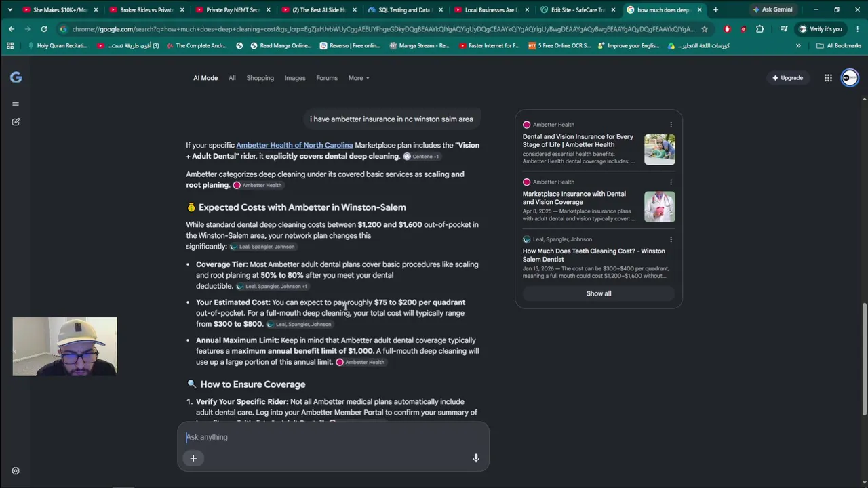Click the Ask Gemini button
This screenshot has width=868, height=488.
coord(772,9)
